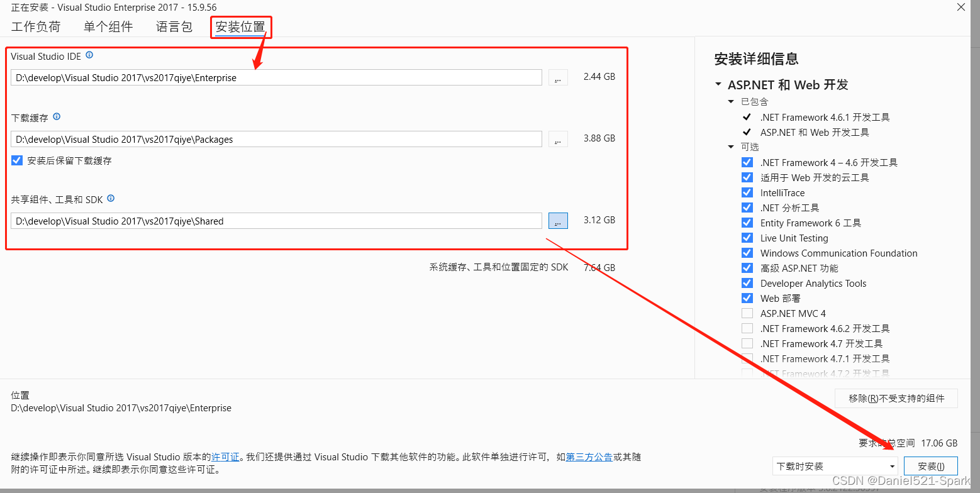Uncheck Web 部署 component
The width and height of the screenshot is (980, 493).
(747, 298)
